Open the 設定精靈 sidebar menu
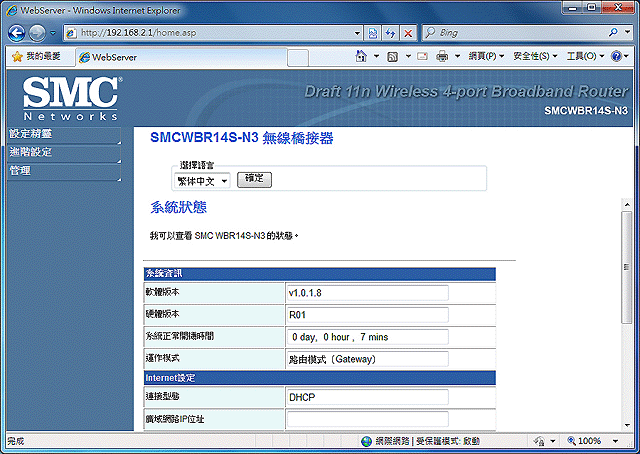Screen dimensions: 640x454 pyautogui.click(x=64, y=135)
